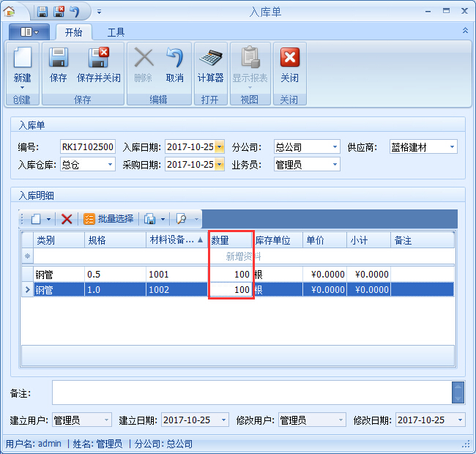Click the 类别 column header
The width and height of the screenshot is (476, 454).
tap(59, 240)
